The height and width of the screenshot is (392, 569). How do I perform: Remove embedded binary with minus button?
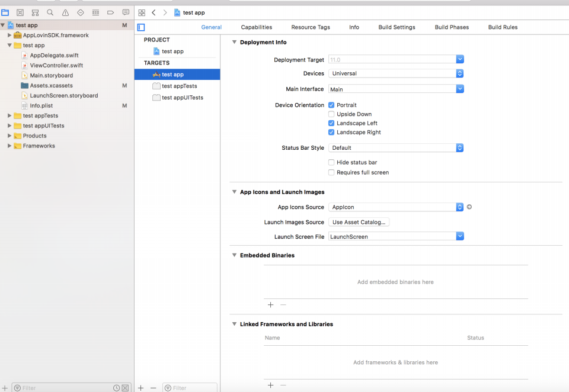pos(283,305)
